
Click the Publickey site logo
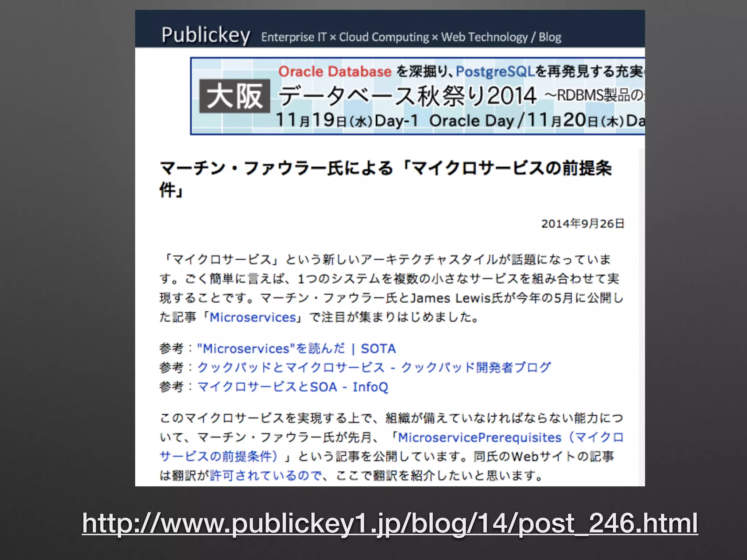pyautogui.click(x=206, y=36)
